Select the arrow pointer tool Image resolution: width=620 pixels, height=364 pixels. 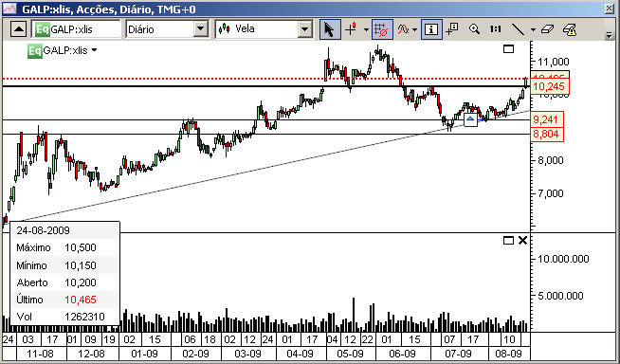coord(330,29)
